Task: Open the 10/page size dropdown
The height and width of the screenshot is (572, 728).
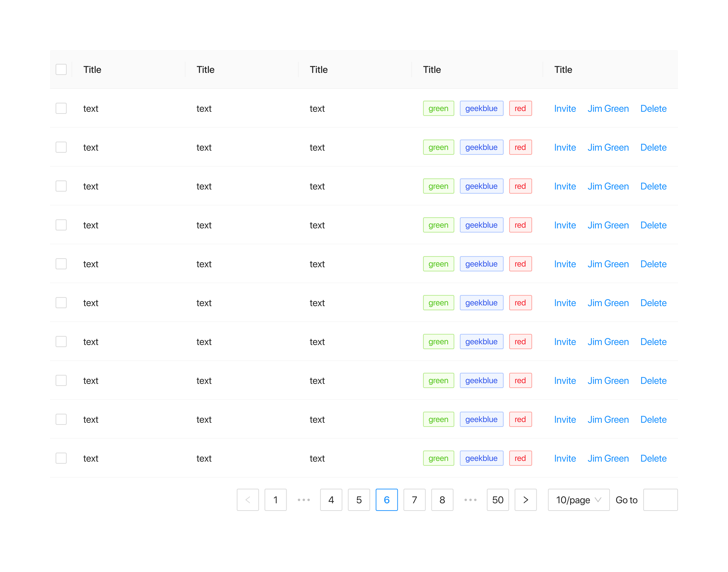Action: pyautogui.click(x=578, y=500)
